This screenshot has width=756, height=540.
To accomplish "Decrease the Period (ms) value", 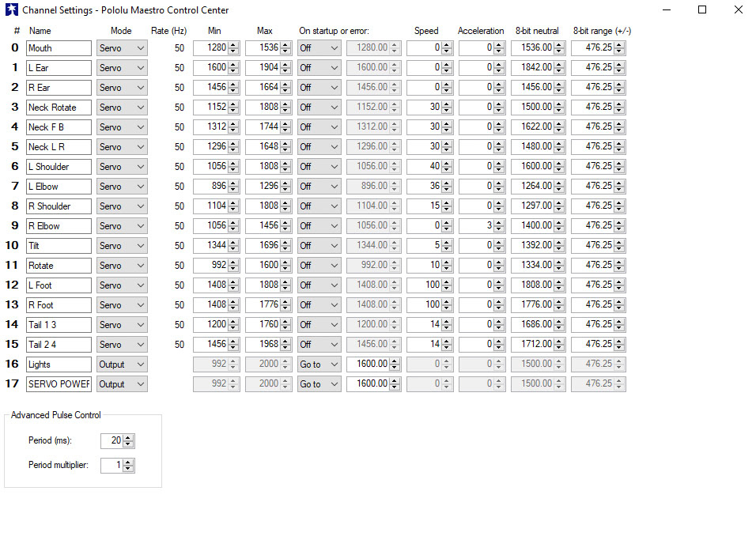I will (128, 444).
